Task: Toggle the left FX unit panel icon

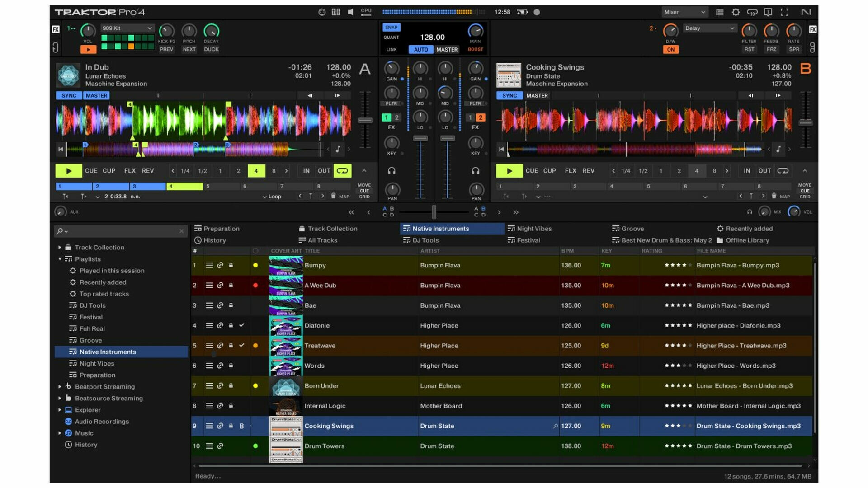Action: tap(56, 29)
